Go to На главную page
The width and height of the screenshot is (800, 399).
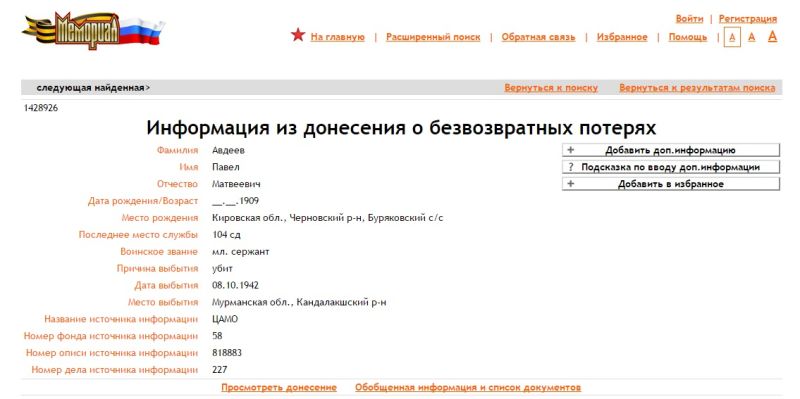click(x=338, y=37)
